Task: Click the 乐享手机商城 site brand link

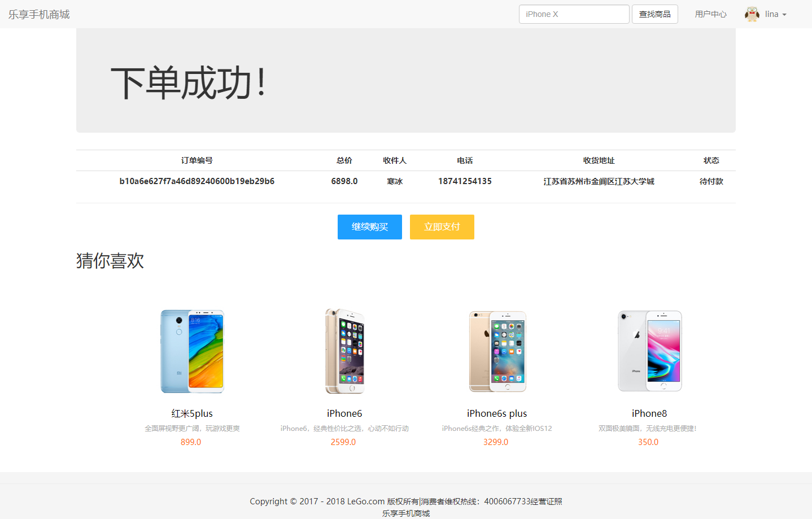Action: tap(39, 14)
